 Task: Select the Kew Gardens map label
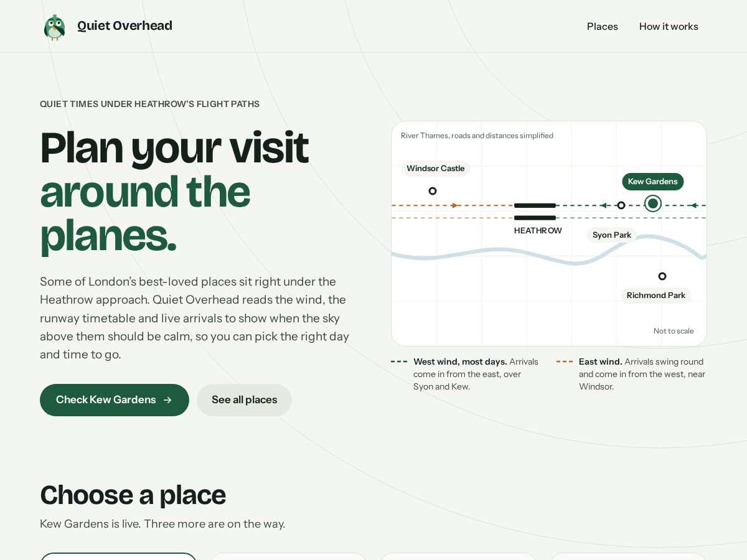coord(652,182)
